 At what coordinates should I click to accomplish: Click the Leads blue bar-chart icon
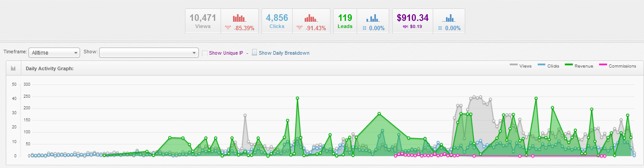pos(373,18)
